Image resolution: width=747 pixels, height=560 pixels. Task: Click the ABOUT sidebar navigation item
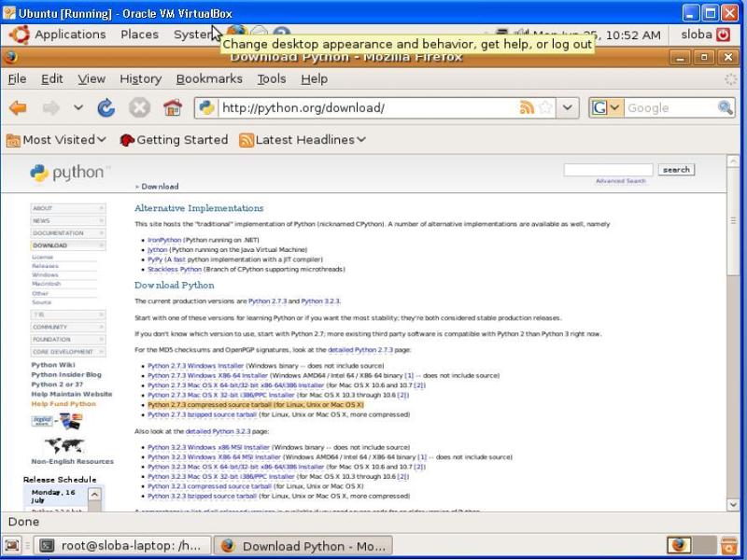coord(68,208)
